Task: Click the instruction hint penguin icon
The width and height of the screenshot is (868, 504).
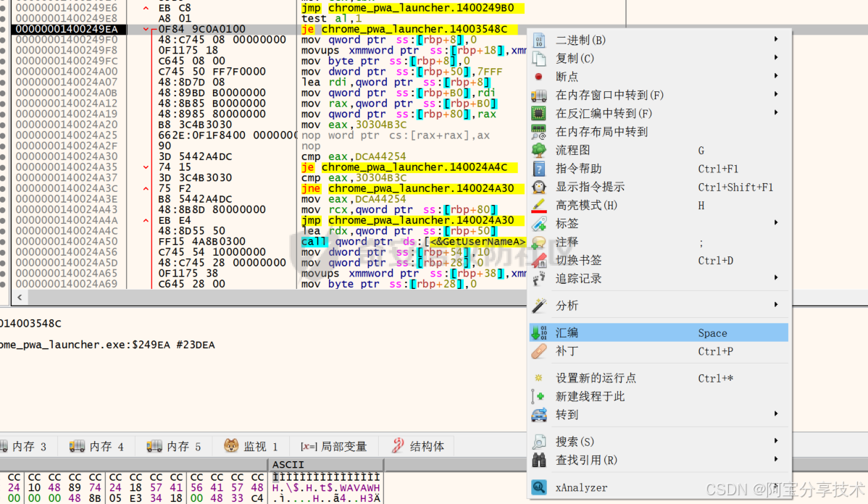Action: click(538, 187)
